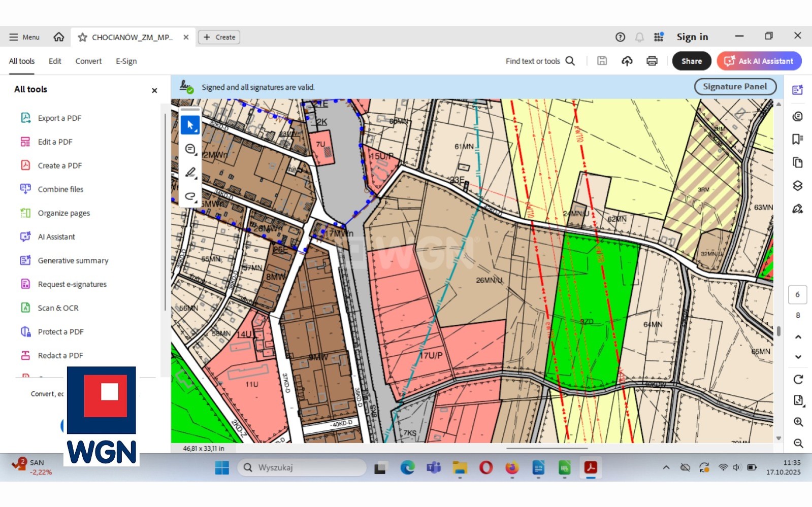Select the arrow selection tool

tap(190, 125)
